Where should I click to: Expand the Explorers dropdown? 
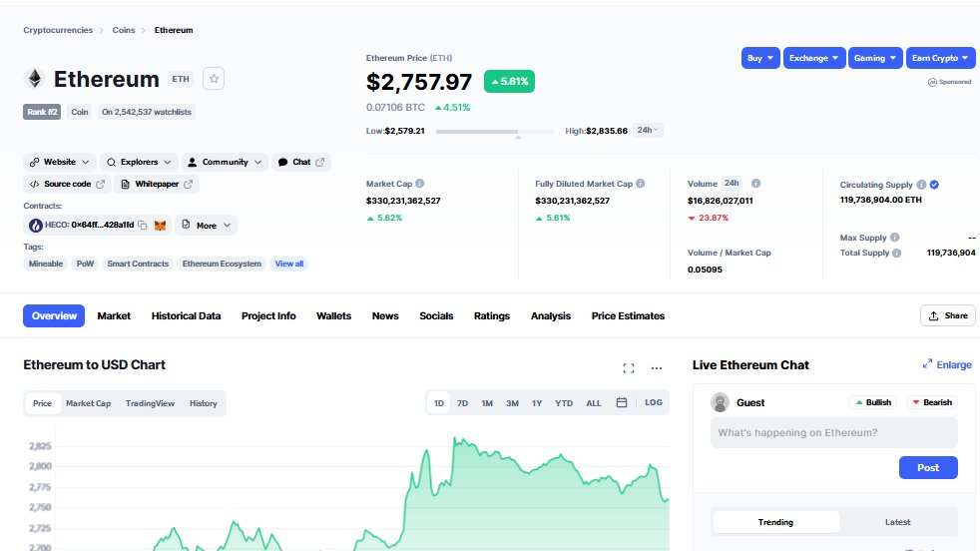pyautogui.click(x=139, y=162)
